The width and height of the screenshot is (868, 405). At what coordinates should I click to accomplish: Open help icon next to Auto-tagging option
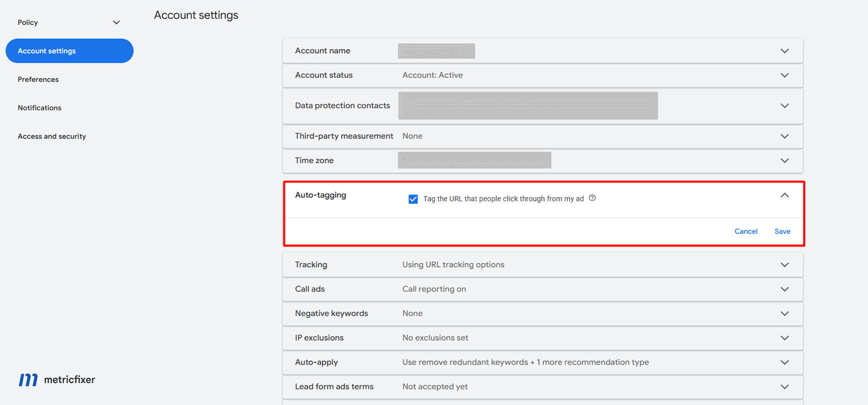pyautogui.click(x=592, y=198)
